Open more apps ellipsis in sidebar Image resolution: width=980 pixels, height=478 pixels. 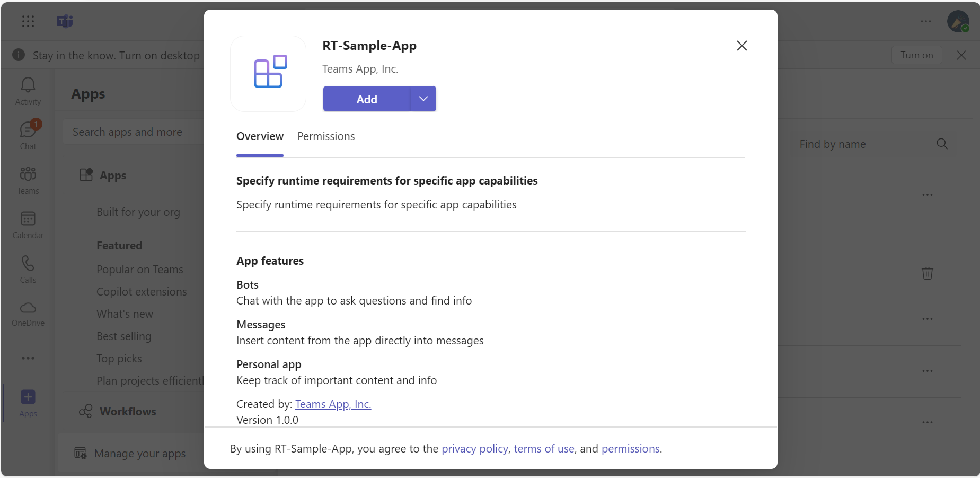28,358
